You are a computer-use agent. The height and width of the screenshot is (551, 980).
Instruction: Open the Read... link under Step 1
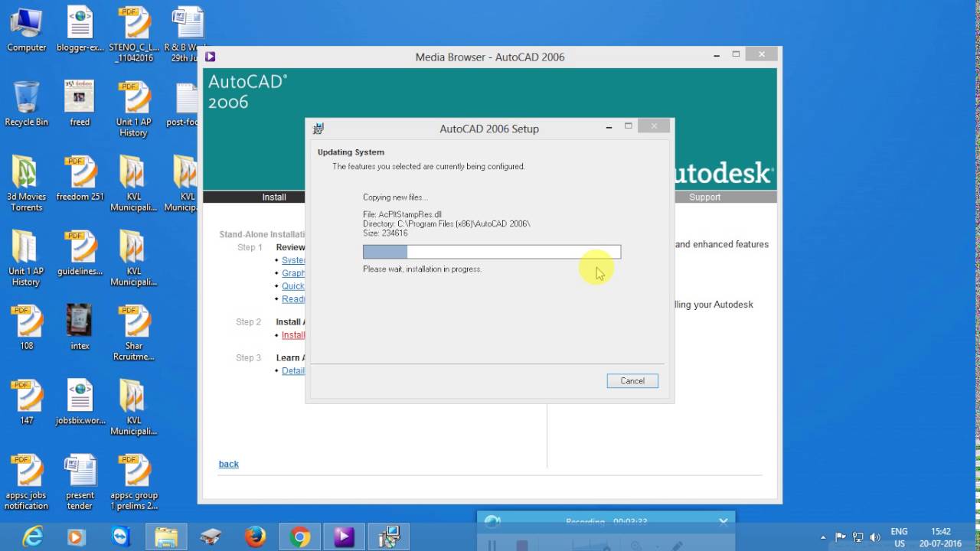(293, 299)
